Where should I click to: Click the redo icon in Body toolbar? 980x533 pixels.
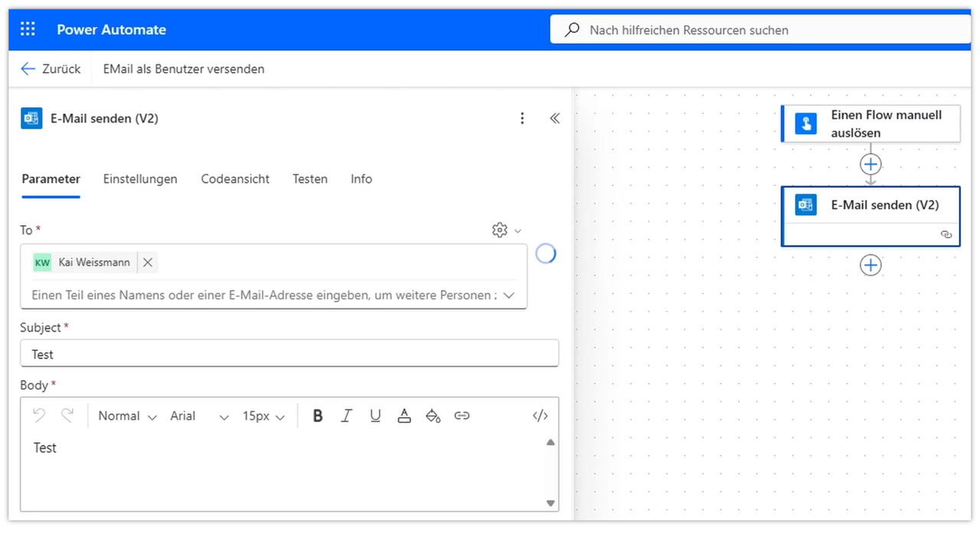(67, 415)
